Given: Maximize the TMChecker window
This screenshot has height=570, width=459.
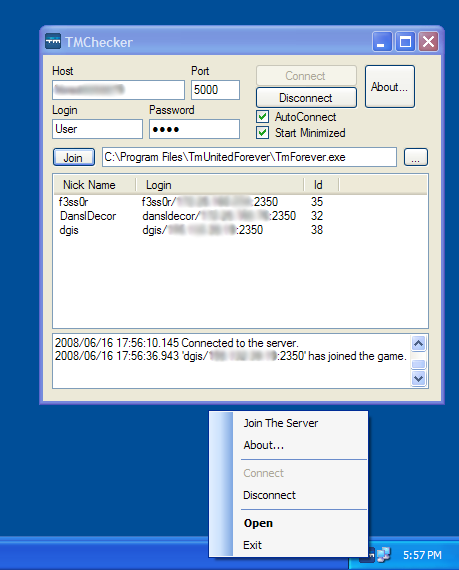Looking at the screenshot, I should tap(406, 41).
